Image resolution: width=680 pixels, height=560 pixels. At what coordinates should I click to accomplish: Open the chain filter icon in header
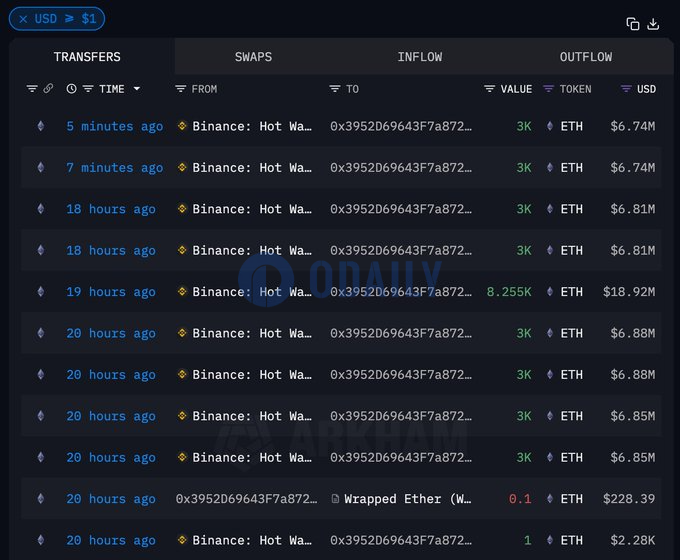[x=32, y=89]
